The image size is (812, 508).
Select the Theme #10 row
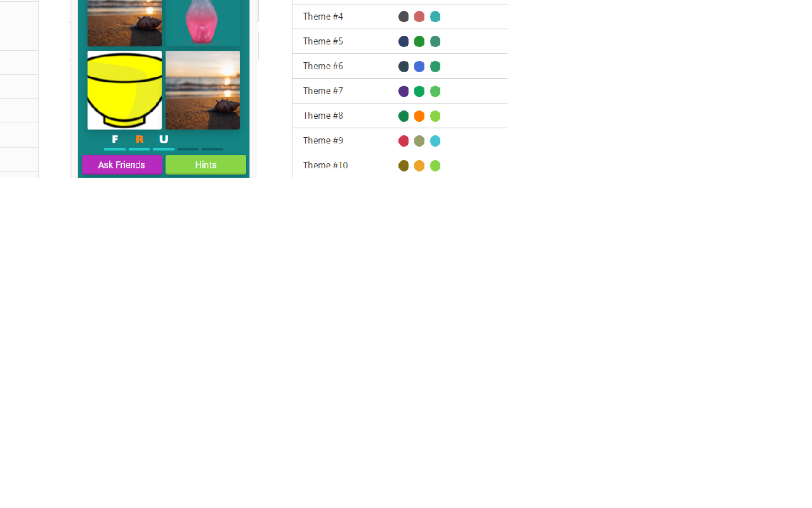400,165
